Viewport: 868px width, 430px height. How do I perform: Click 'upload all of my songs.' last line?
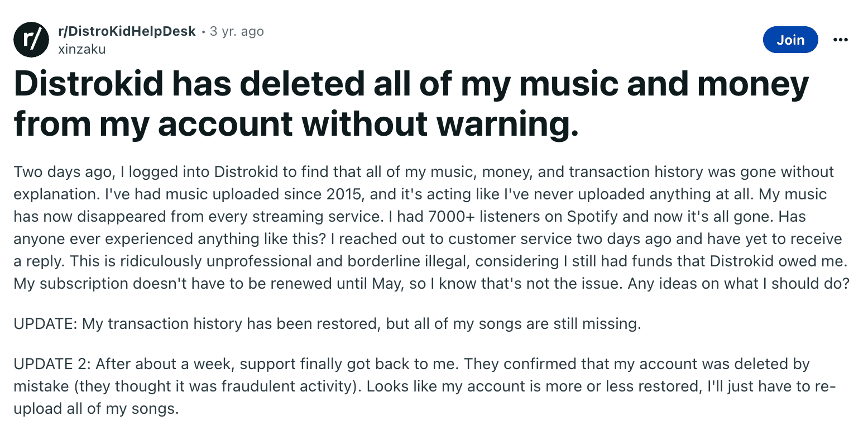(96, 409)
